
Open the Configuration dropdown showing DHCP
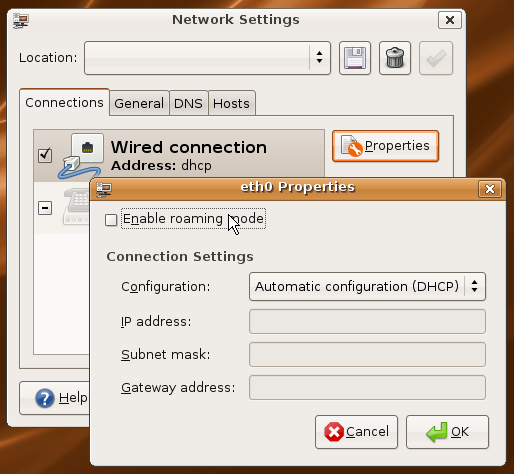coord(367,287)
